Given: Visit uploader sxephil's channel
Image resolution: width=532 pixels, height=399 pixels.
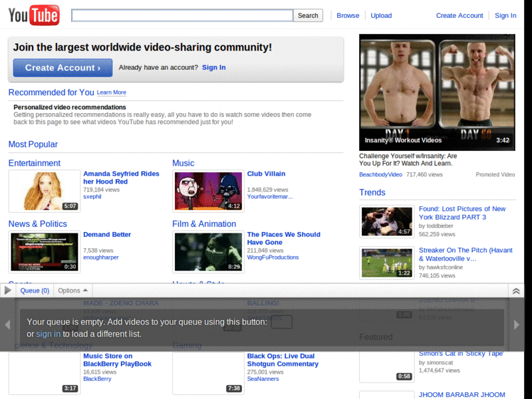Looking at the screenshot, I should tap(92, 197).
